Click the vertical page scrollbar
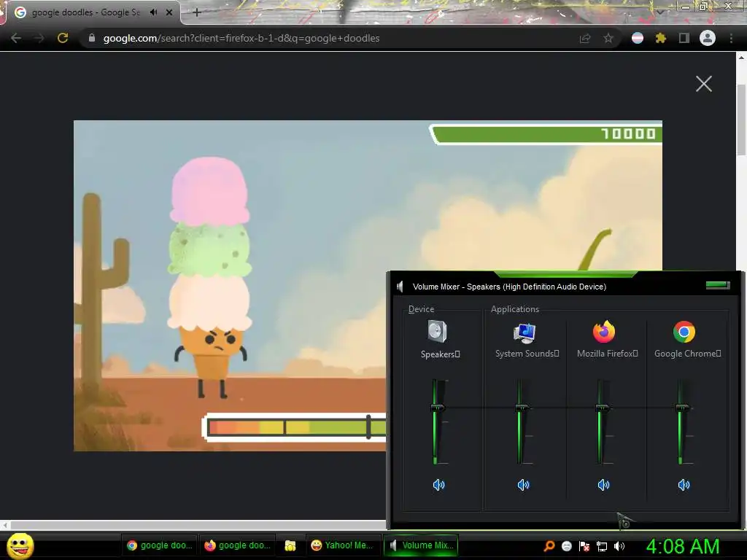The image size is (747, 560). click(x=741, y=119)
